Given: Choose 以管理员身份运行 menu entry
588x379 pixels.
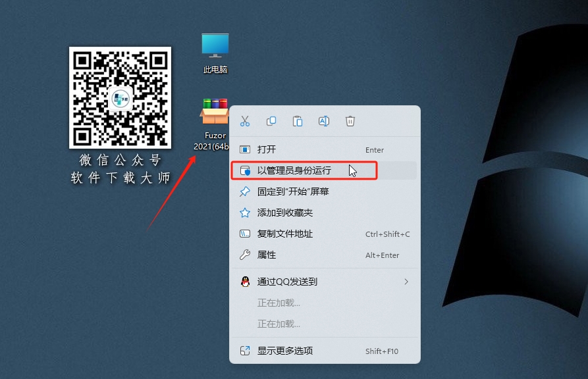Looking at the screenshot, I should (x=325, y=170).
